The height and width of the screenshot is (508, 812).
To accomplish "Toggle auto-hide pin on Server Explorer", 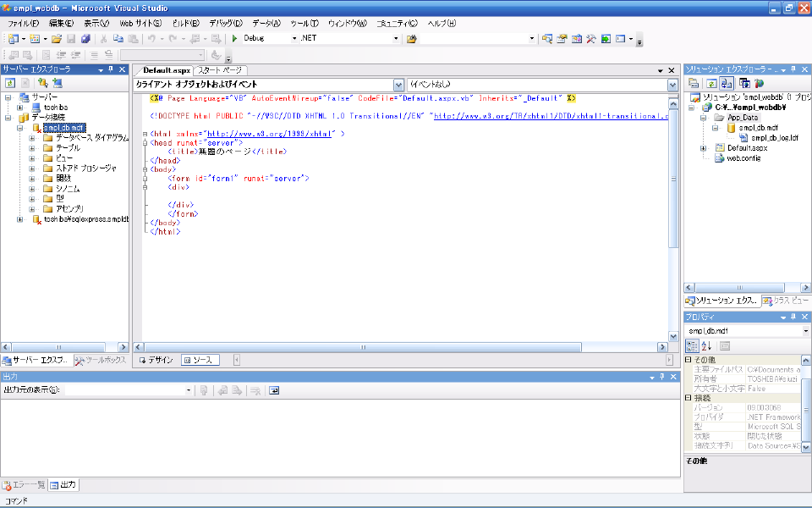I will pyautogui.click(x=111, y=69).
